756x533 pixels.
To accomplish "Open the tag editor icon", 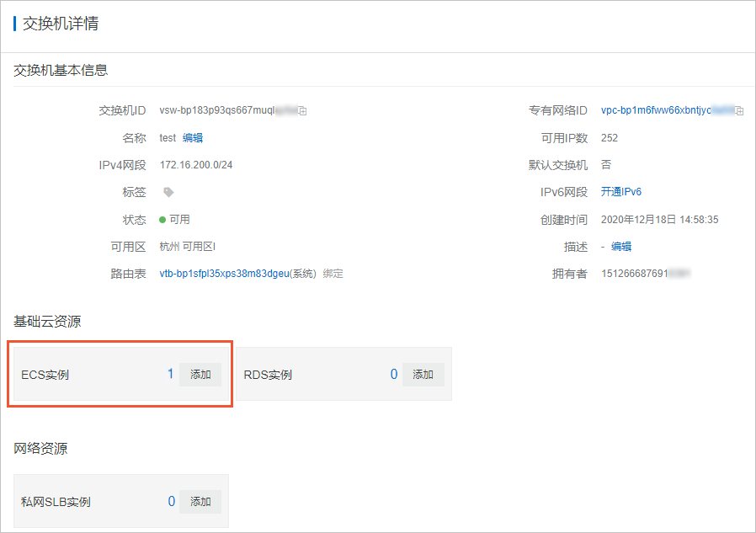I will (168, 192).
